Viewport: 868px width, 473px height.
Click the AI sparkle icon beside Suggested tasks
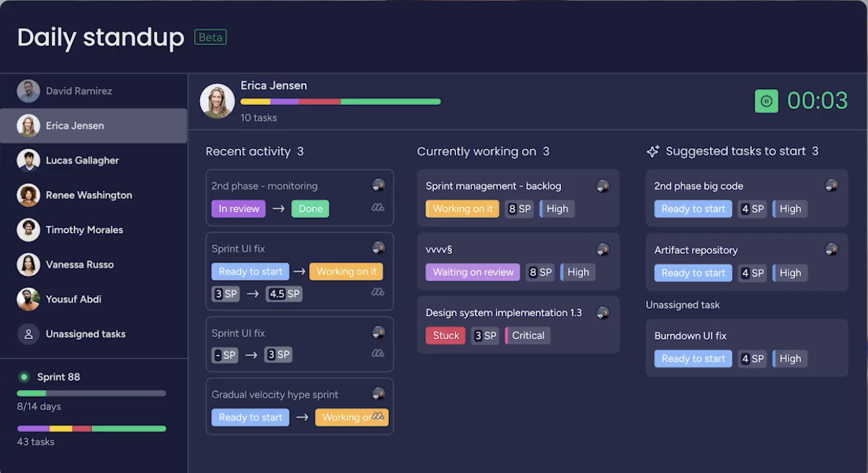(653, 151)
